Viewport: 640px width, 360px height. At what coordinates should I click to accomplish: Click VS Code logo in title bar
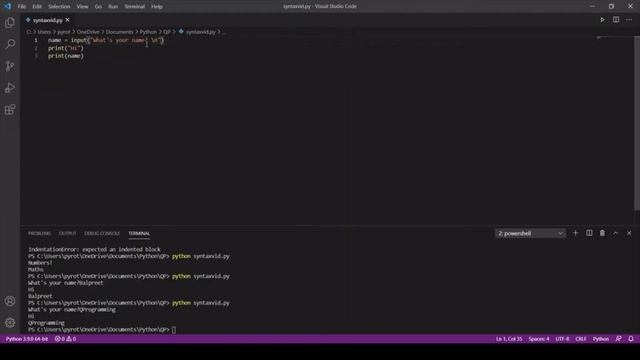point(7,6)
